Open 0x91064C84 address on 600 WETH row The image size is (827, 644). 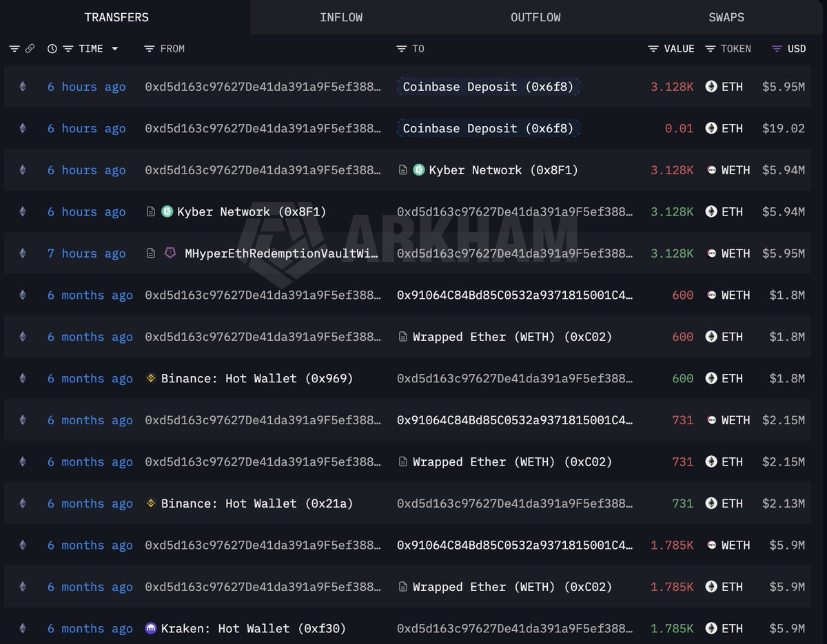[x=515, y=295]
